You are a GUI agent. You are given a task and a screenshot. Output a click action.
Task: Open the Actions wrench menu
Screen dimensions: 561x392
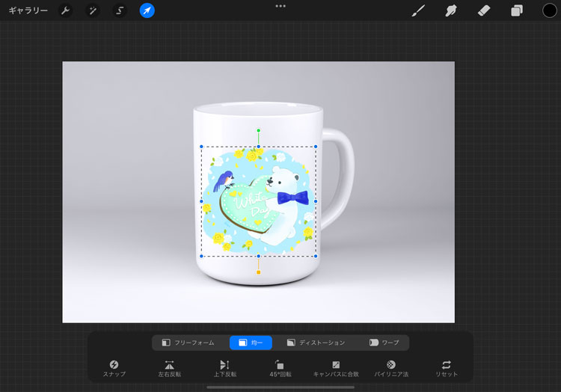(x=66, y=10)
